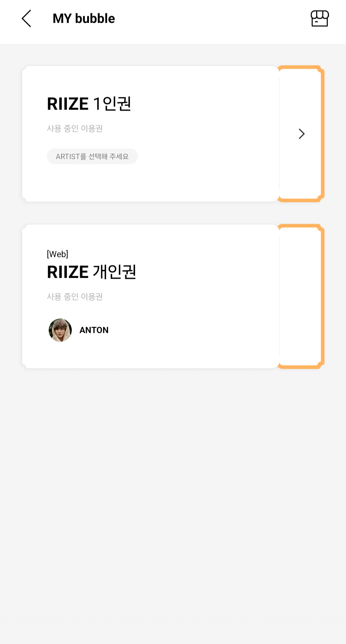Tap ANTON's profile photo

60,330
